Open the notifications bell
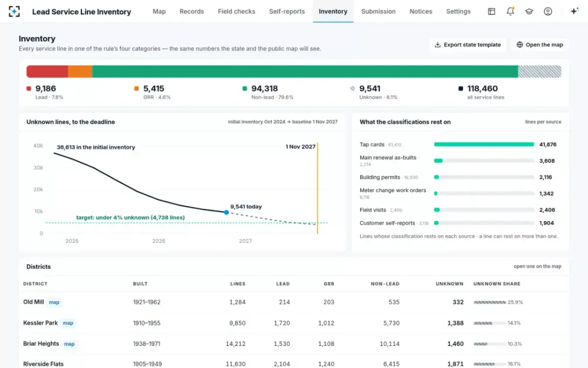Viewport: 588px width, 368px height. tap(511, 11)
